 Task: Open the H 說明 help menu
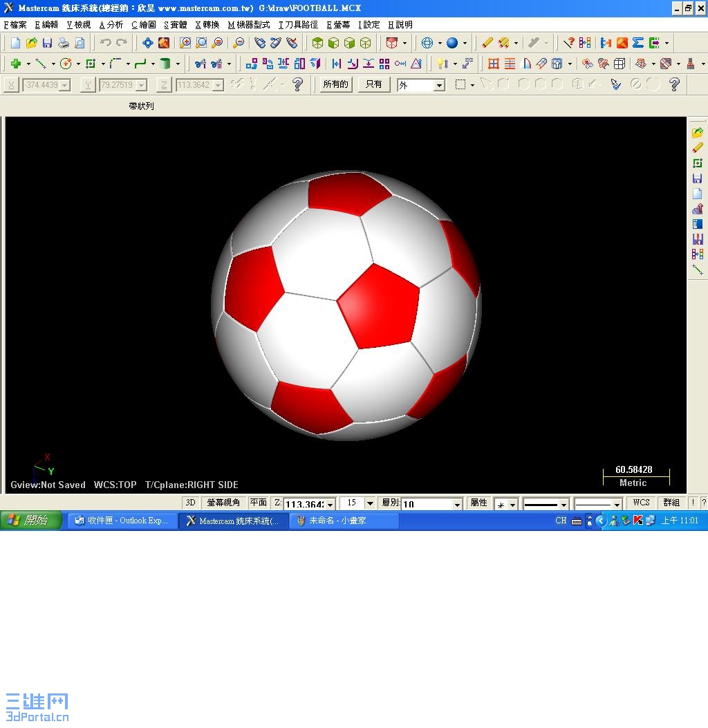click(400, 25)
